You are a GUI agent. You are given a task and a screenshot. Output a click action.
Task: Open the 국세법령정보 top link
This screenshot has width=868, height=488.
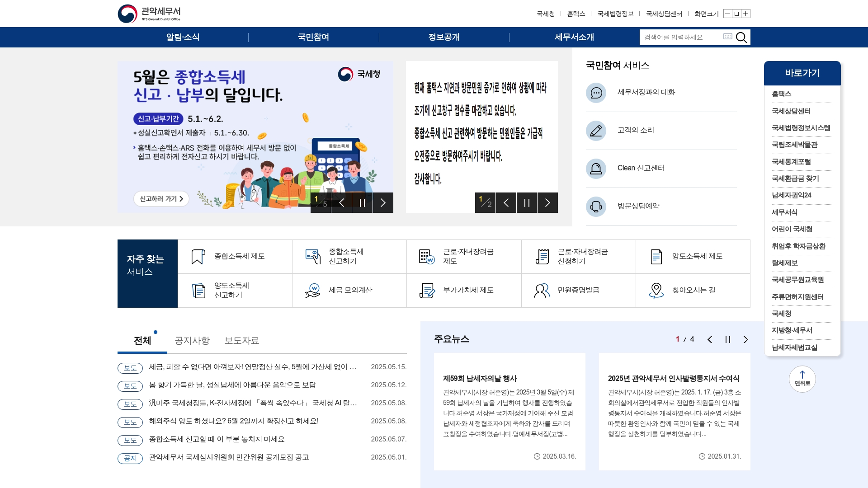[x=615, y=14]
